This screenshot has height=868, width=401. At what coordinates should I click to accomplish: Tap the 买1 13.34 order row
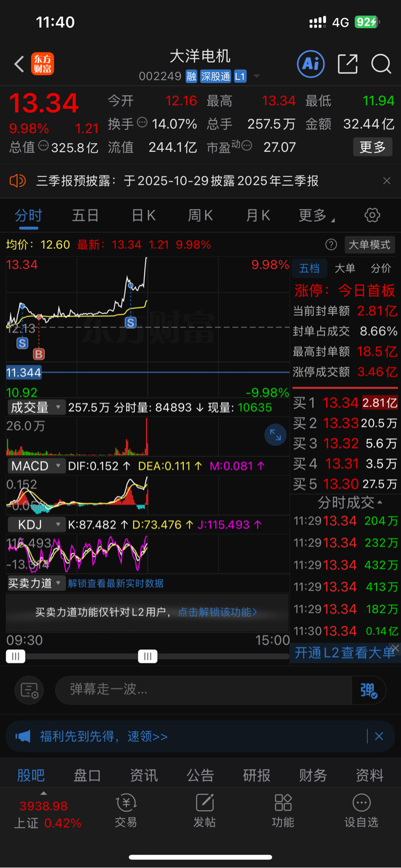point(345,402)
